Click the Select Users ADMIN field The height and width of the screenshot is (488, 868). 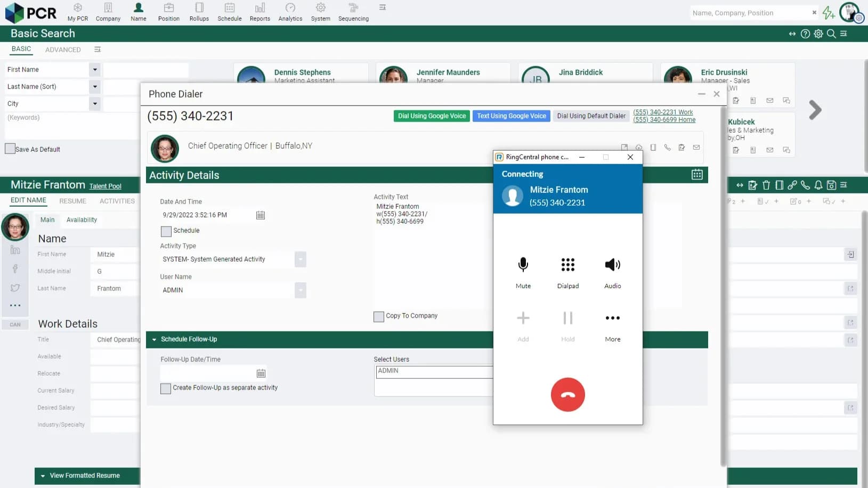pyautogui.click(x=434, y=371)
